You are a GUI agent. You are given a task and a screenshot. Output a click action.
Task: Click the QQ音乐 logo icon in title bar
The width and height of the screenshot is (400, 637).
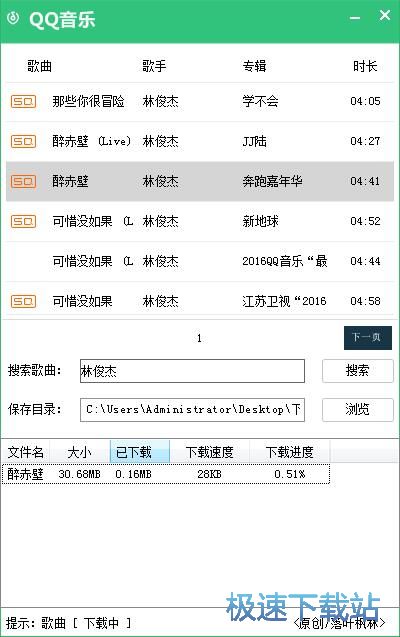(x=13, y=18)
